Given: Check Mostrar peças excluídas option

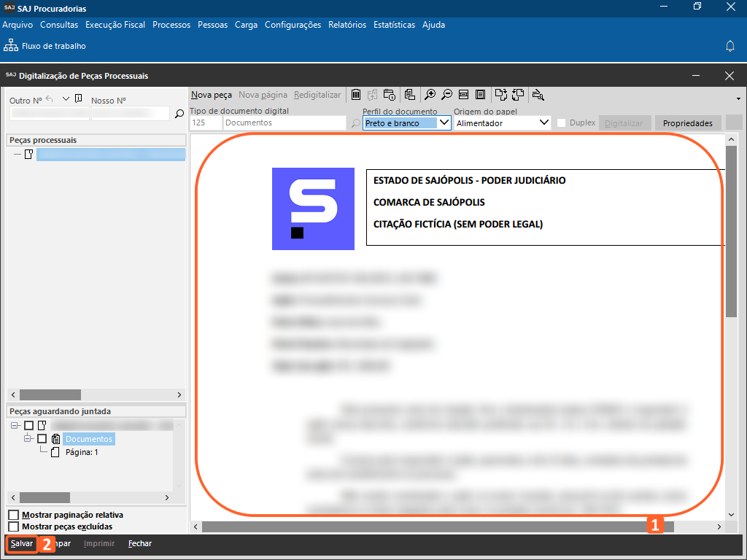Looking at the screenshot, I should coord(13,526).
